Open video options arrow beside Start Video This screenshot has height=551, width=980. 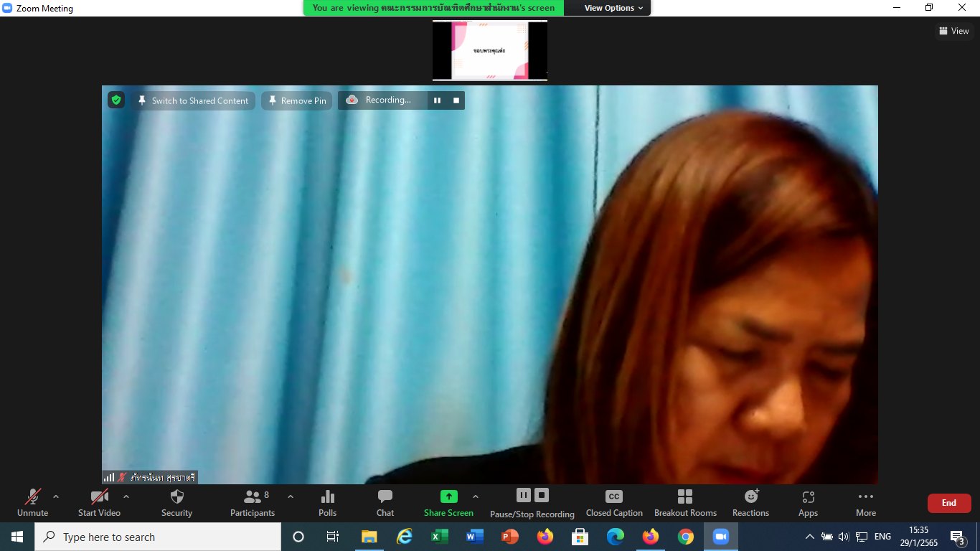(126, 496)
